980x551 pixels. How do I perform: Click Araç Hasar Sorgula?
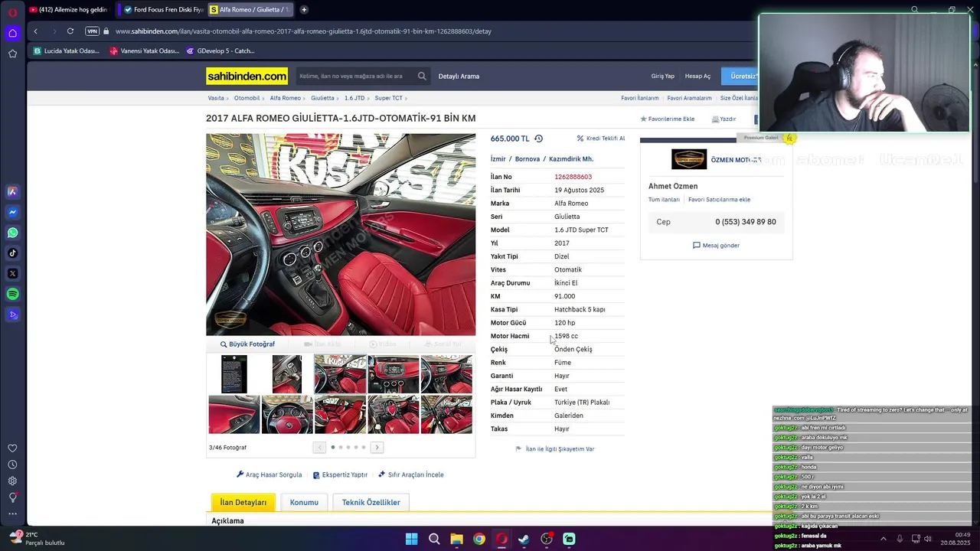(x=269, y=474)
